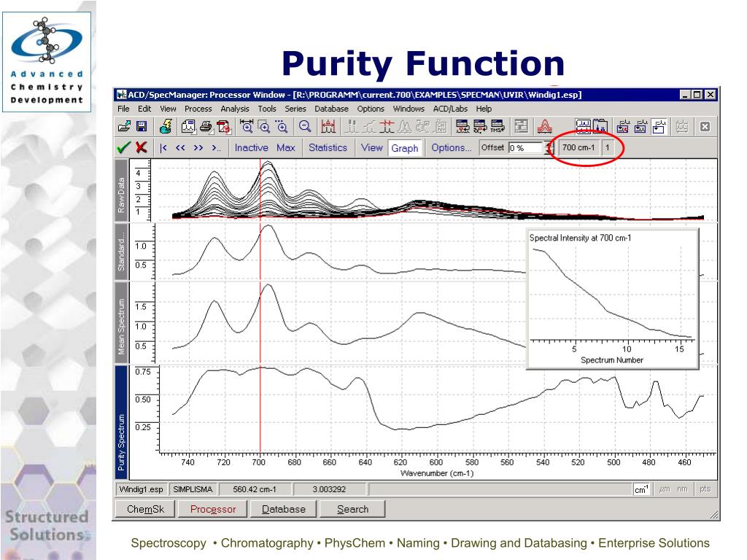Click the red peak picking icon

(328, 126)
